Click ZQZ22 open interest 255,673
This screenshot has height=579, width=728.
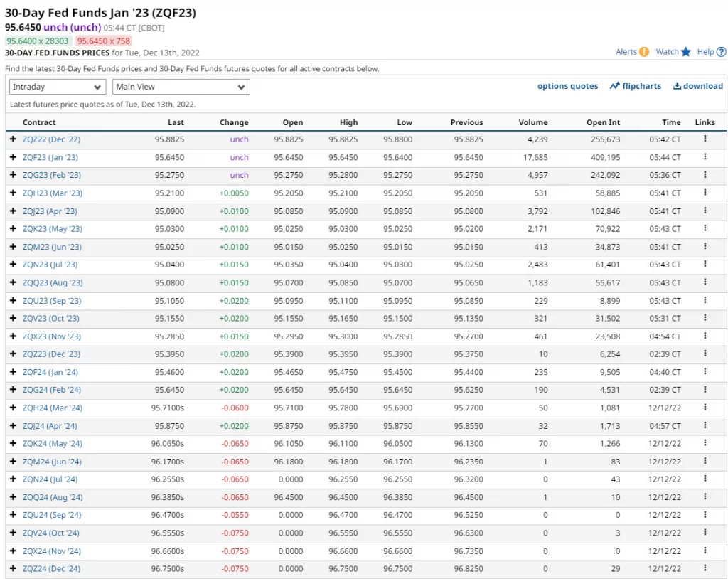coord(606,139)
